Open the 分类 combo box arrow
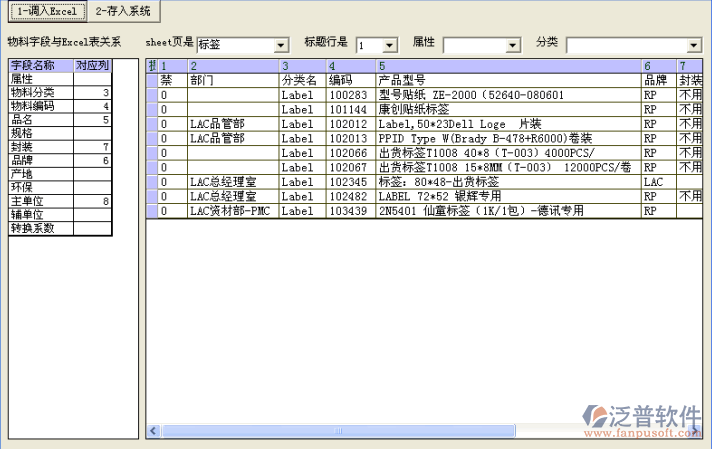Image resolution: width=712 pixels, height=449 pixels. tap(693, 46)
